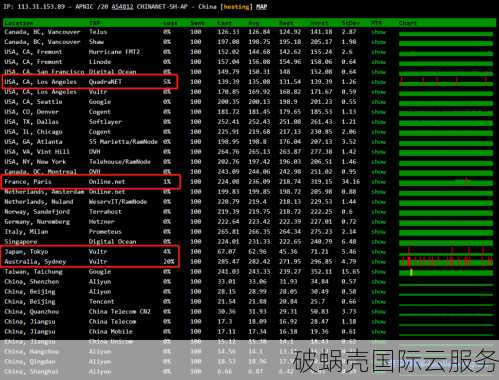Click the [hosting] tag in header line

click(236, 7)
